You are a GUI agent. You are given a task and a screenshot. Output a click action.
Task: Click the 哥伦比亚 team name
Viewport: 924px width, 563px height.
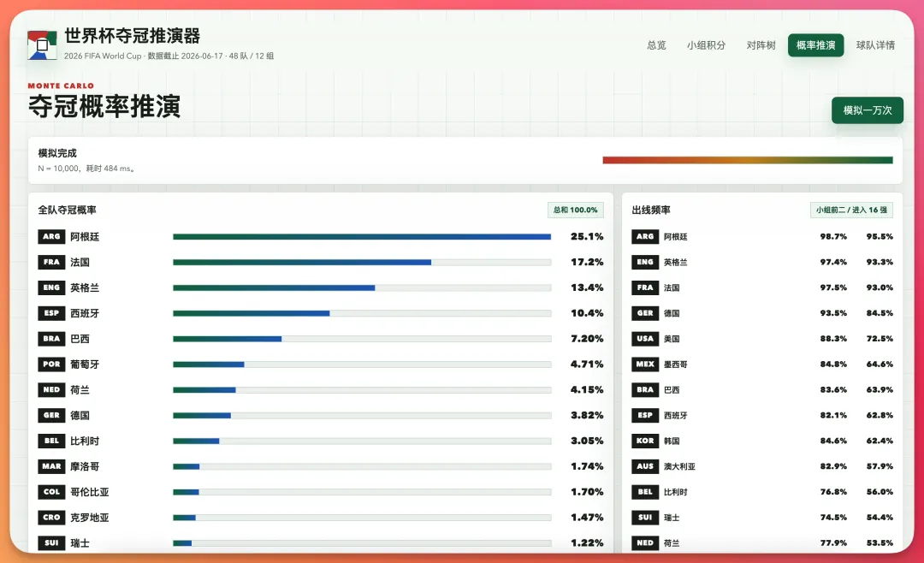tap(90, 492)
